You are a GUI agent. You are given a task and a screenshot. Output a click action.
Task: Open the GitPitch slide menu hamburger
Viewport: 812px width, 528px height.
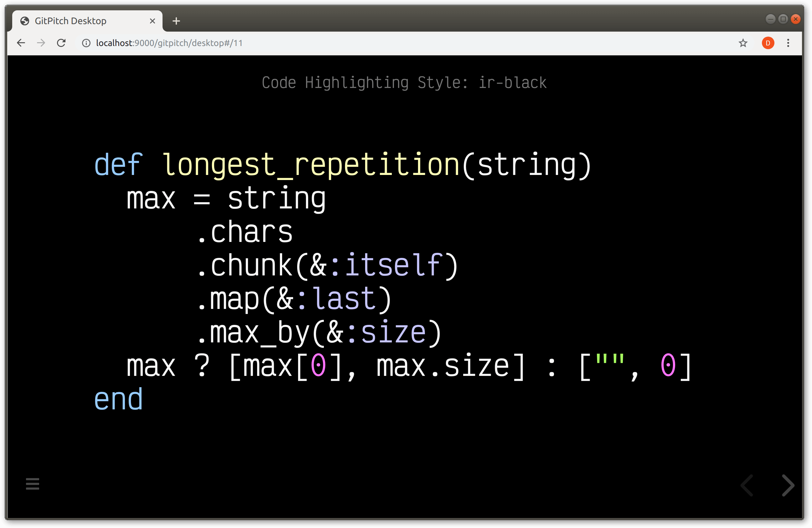click(x=33, y=484)
